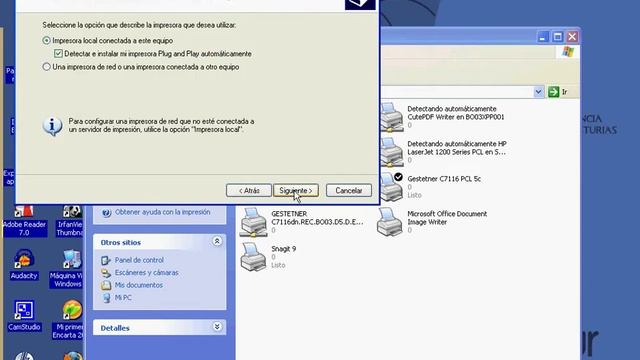Click 'Detectando automáticamente CutePDF Writer' label
The width and height of the screenshot is (640, 360).
click(456, 113)
